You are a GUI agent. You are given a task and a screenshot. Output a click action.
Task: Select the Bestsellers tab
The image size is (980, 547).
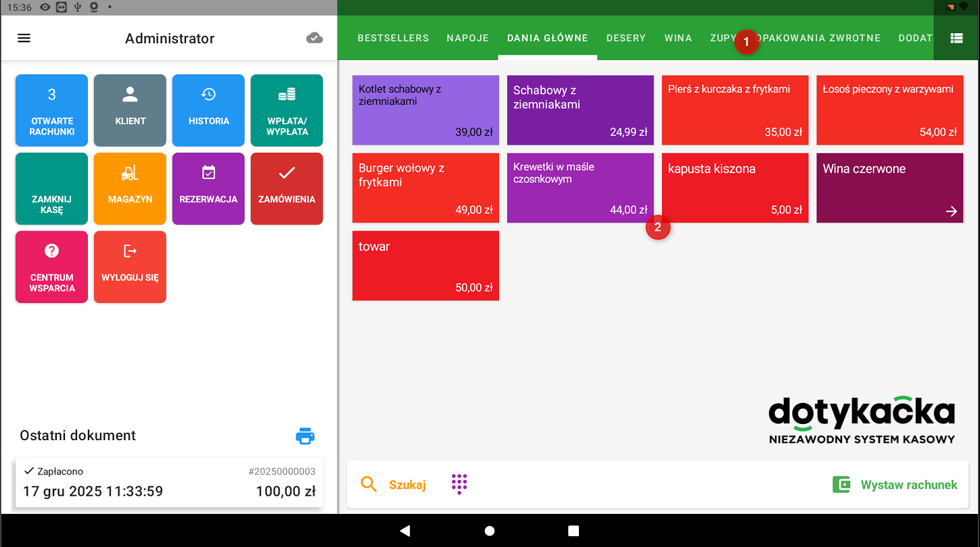(393, 39)
